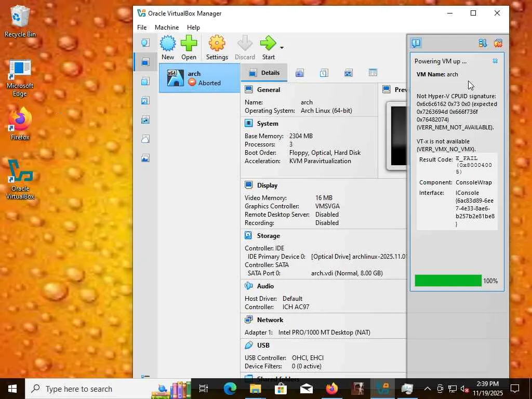Select the Oracle VirtualBox desktop shortcut
Viewport: 532px width, 399px height.
pyautogui.click(x=20, y=179)
